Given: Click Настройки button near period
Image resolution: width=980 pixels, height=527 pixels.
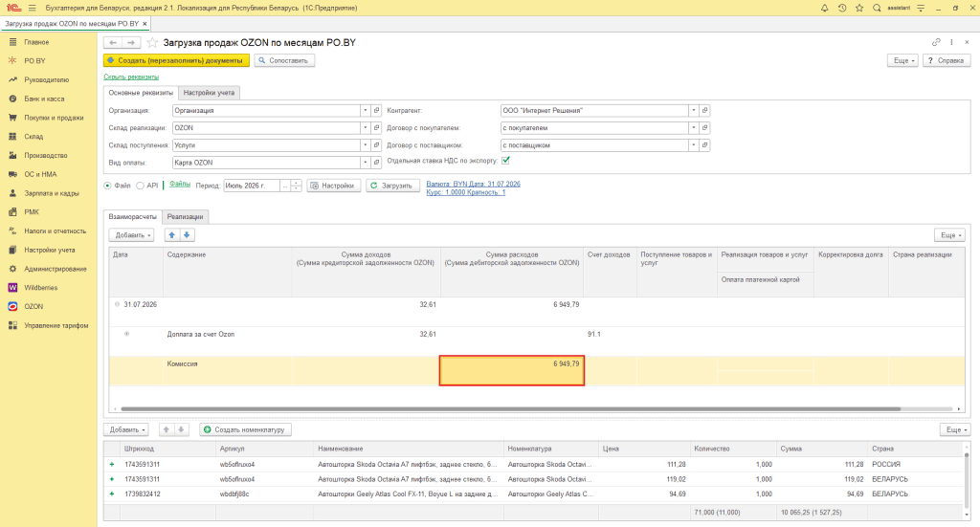Looking at the screenshot, I should 334,186.
